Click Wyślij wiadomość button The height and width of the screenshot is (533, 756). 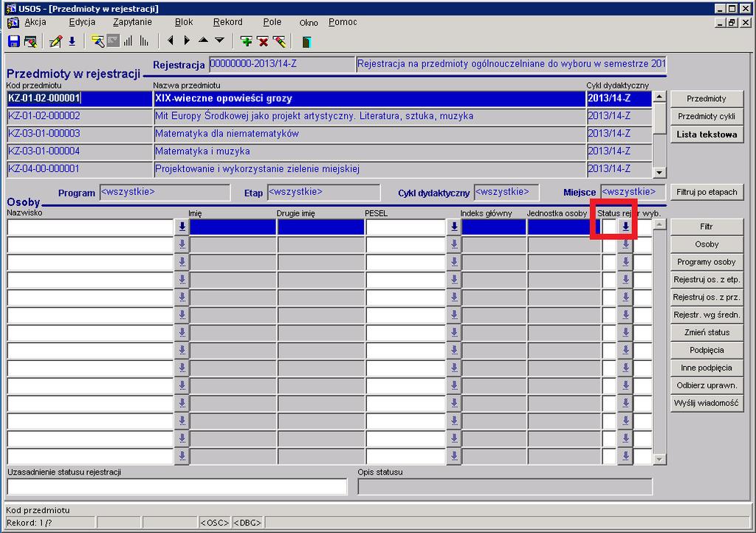point(707,403)
